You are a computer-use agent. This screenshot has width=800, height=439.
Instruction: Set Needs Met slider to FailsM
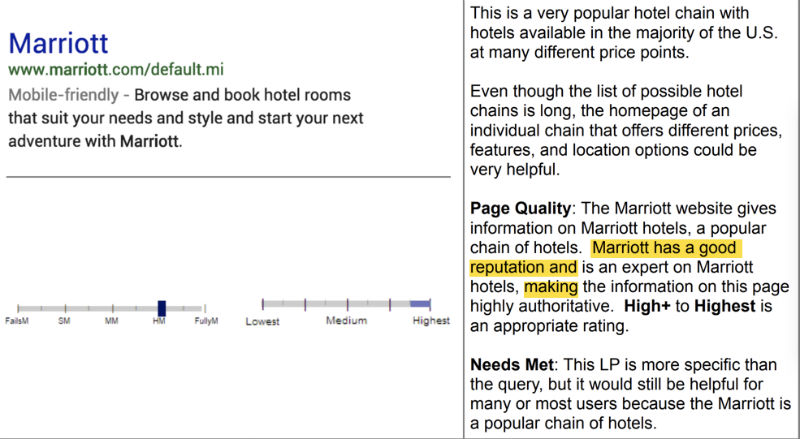pyautogui.click(x=18, y=308)
